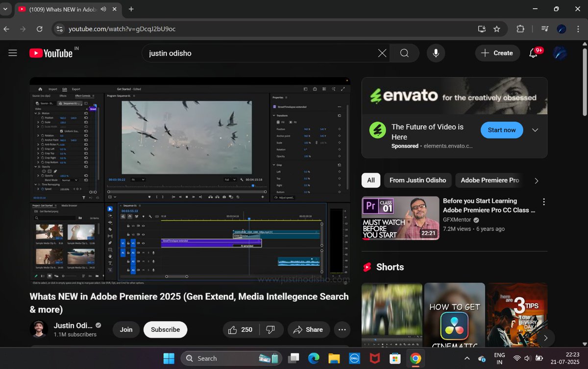Open Chrome extensions puzzle icon

(x=520, y=29)
